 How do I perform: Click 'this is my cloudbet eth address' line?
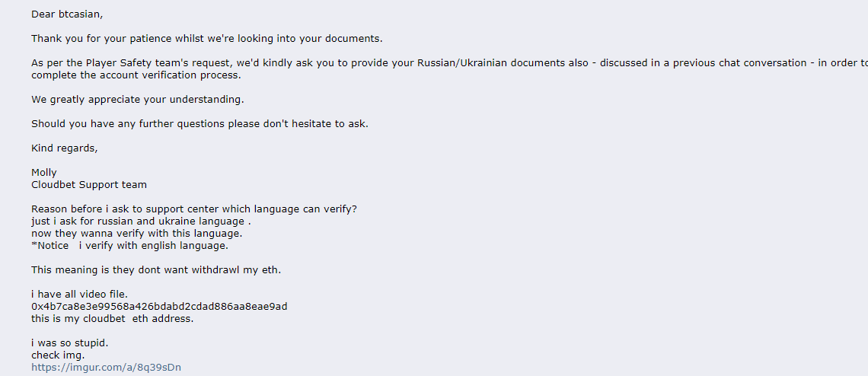tap(113, 319)
